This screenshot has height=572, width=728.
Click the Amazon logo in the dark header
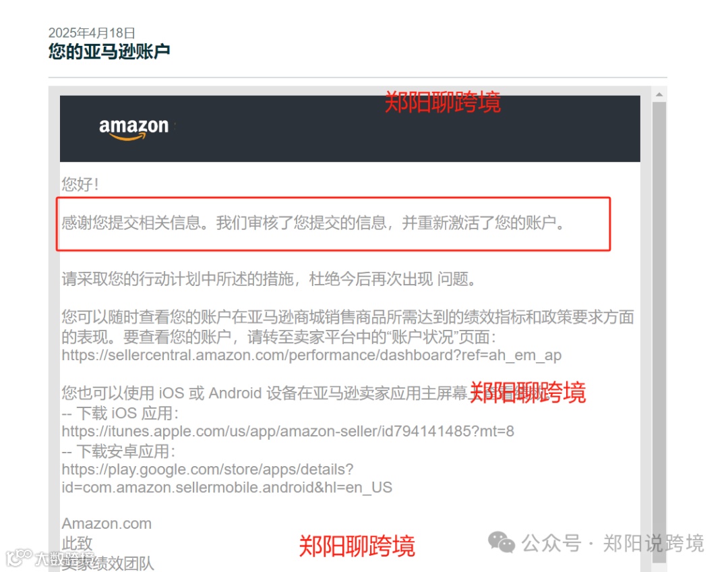click(133, 129)
